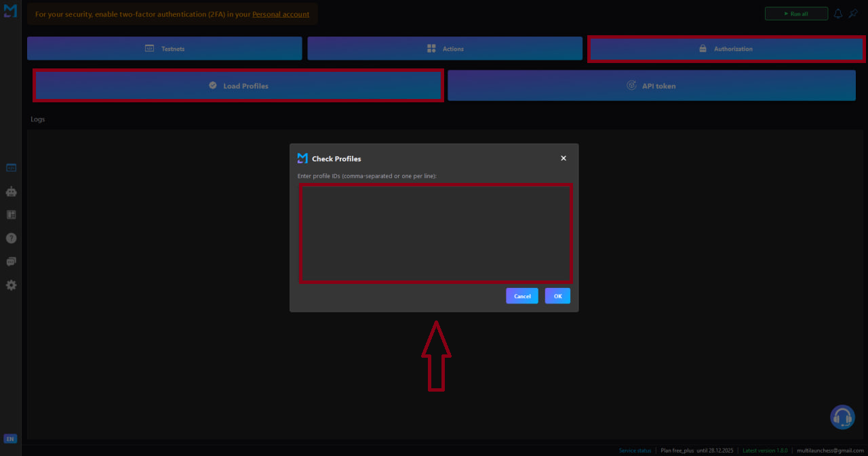Click the Load Profiles button

click(237, 85)
